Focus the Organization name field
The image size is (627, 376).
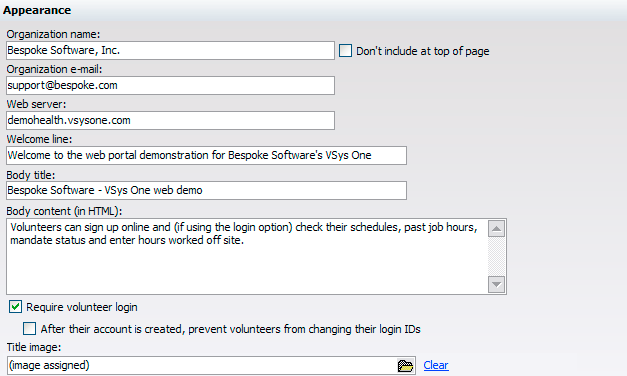tap(170, 50)
